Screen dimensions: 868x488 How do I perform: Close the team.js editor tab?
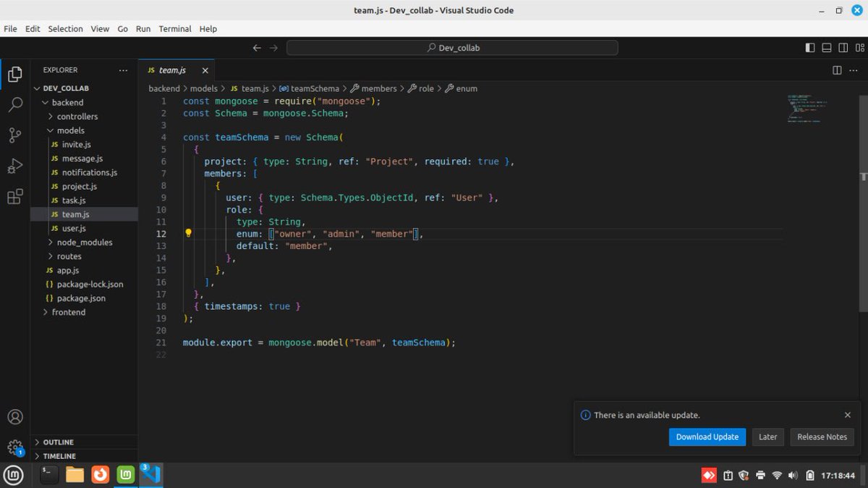(x=205, y=70)
